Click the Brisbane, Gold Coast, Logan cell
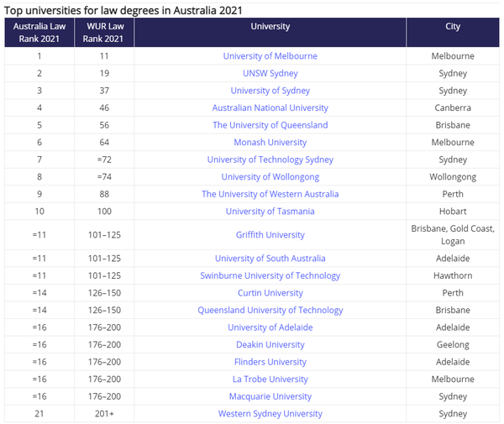This screenshot has height=424, width=504. (x=453, y=235)
